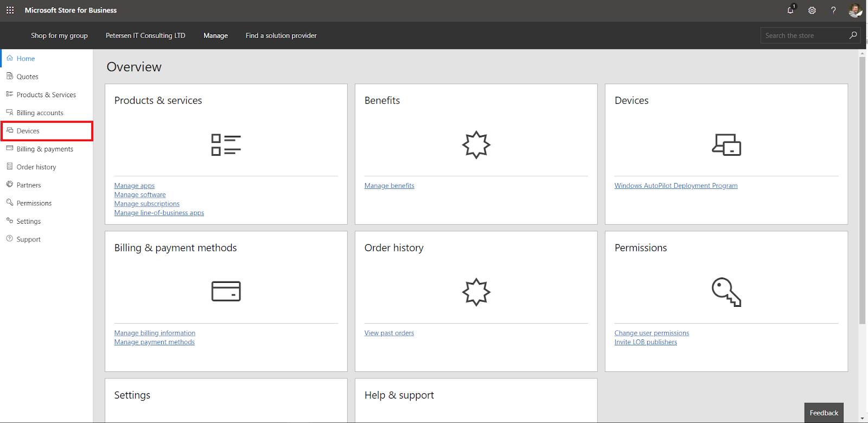Click Change user permissions link
The image size is (868, 423).
652,333
